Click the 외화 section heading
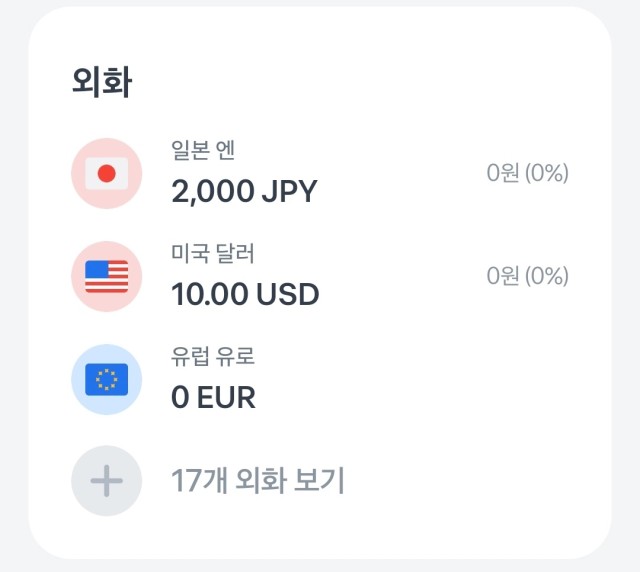Image resolution: width=640 pixels, height=572 pixels. point(102,82)
